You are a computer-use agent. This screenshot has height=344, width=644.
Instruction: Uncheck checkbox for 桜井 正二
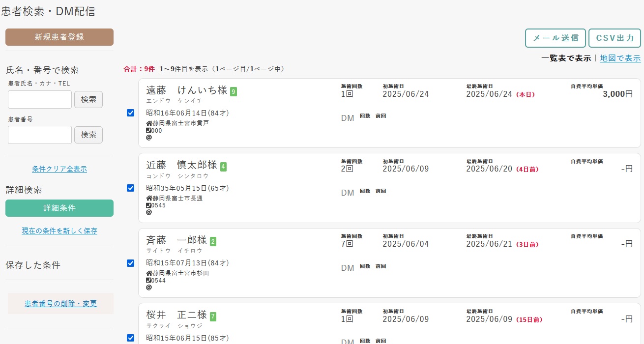pyautogui.click(x=130, y=338)
